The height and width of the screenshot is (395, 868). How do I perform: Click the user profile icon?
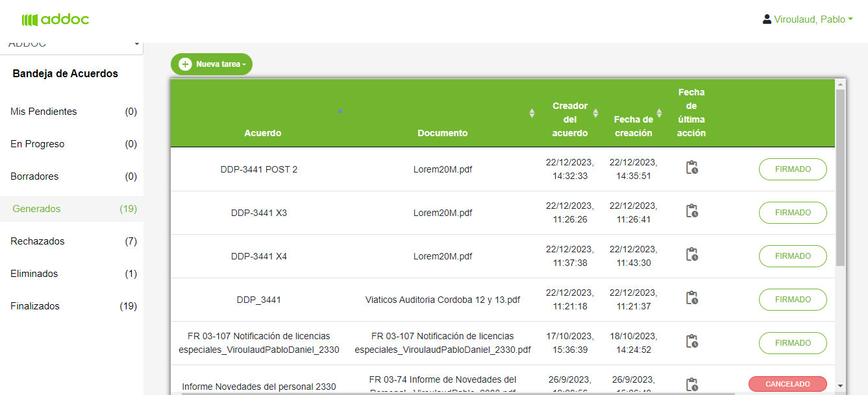click(767, 19)
